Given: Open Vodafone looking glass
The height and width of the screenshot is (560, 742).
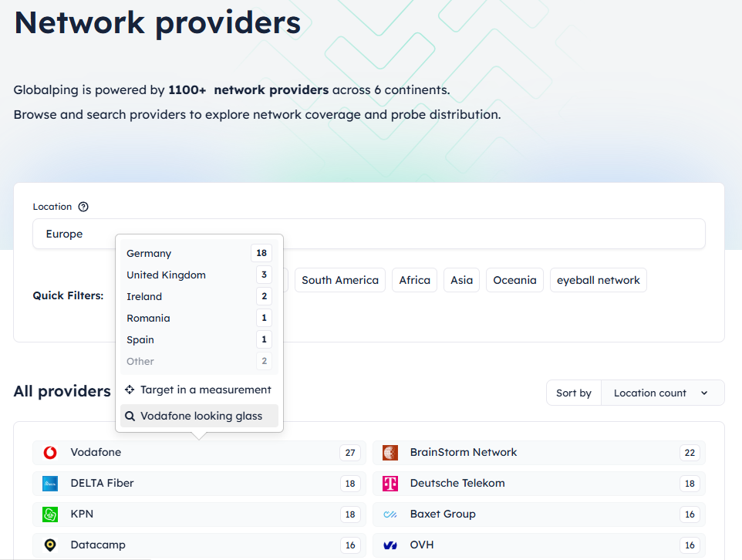Looking at the screenshot, I should [x=199, y=416].
